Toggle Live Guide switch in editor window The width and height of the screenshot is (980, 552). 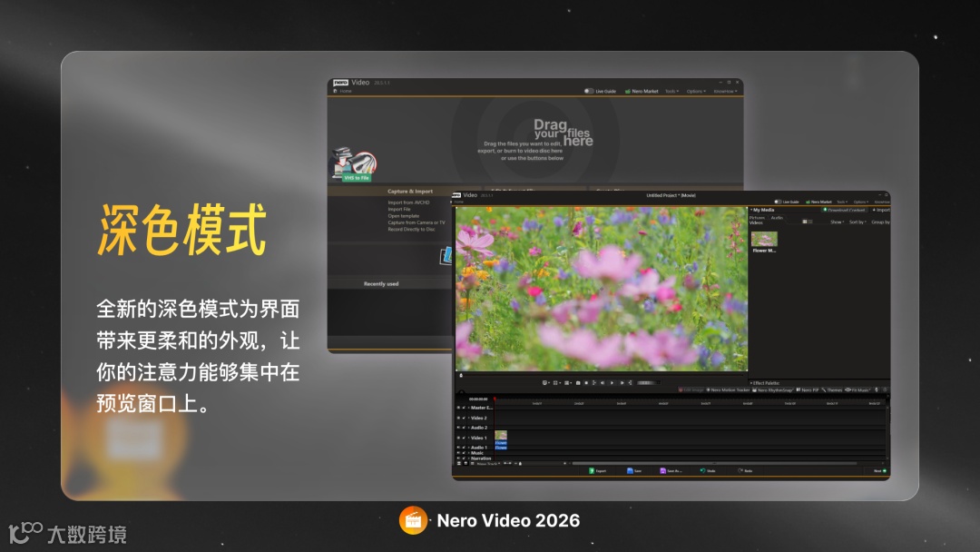779,202
